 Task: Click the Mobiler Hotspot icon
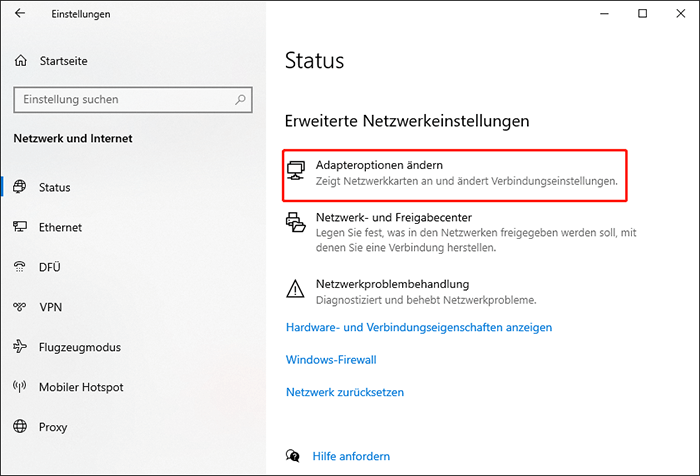coord(20,387)
